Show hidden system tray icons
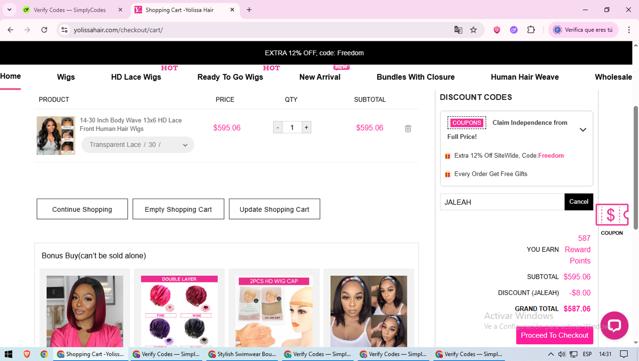639x361 pixels. tap(551, 354)
